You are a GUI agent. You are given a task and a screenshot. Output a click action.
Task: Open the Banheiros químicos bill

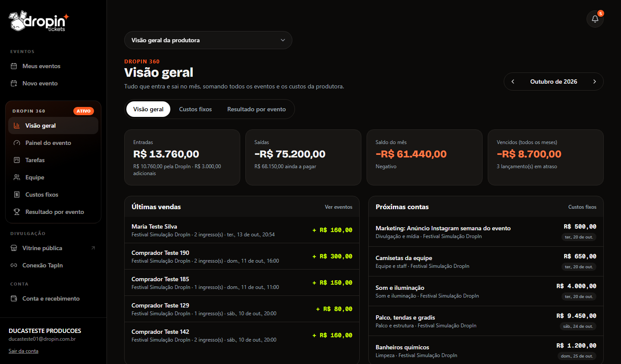tap(486, 350)
